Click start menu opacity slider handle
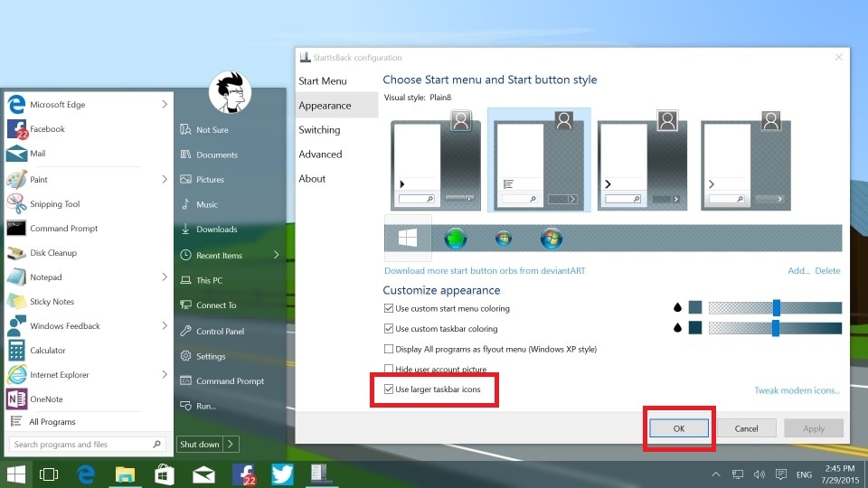The height and width of the screenshot is (488, 868). (x=776, y=307)
